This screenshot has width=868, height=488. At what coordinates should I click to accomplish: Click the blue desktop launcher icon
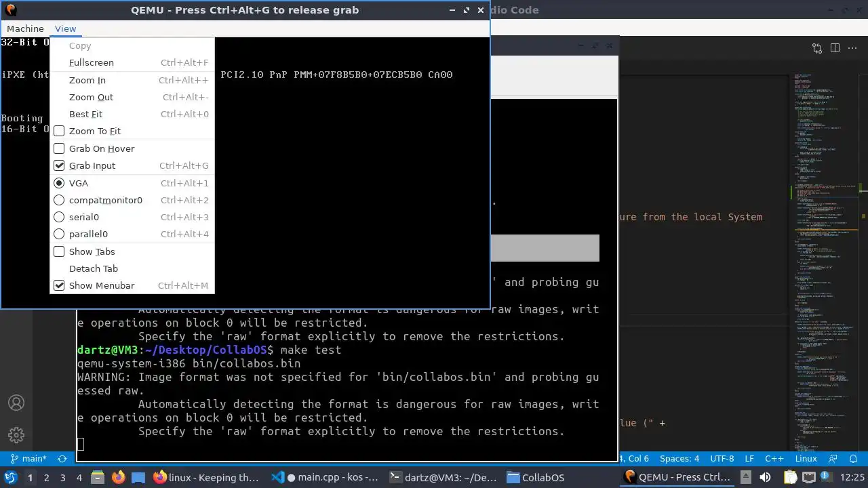coord(138,477)
